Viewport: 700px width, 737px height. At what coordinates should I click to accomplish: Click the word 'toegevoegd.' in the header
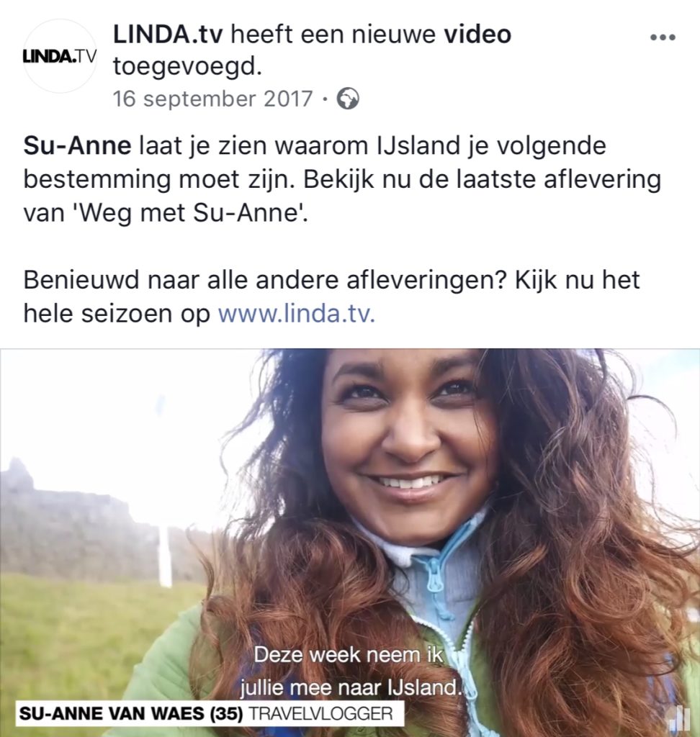187,67
